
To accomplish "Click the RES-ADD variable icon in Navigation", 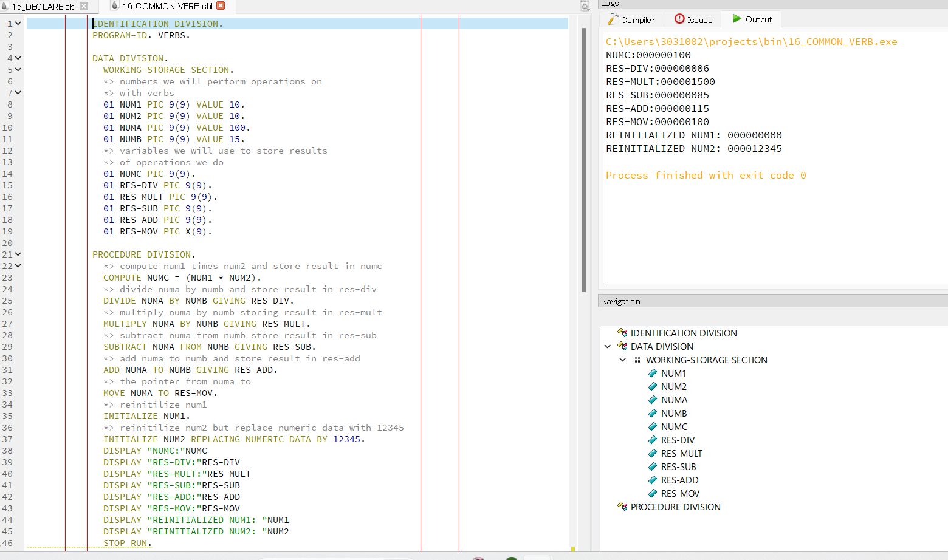I will click(x=653, y=480).
